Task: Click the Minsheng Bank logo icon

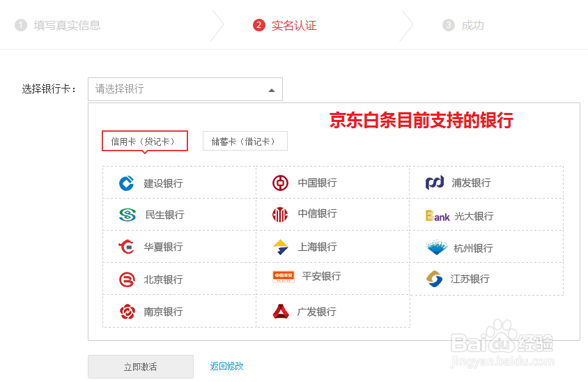Action: tap(127, 215)
